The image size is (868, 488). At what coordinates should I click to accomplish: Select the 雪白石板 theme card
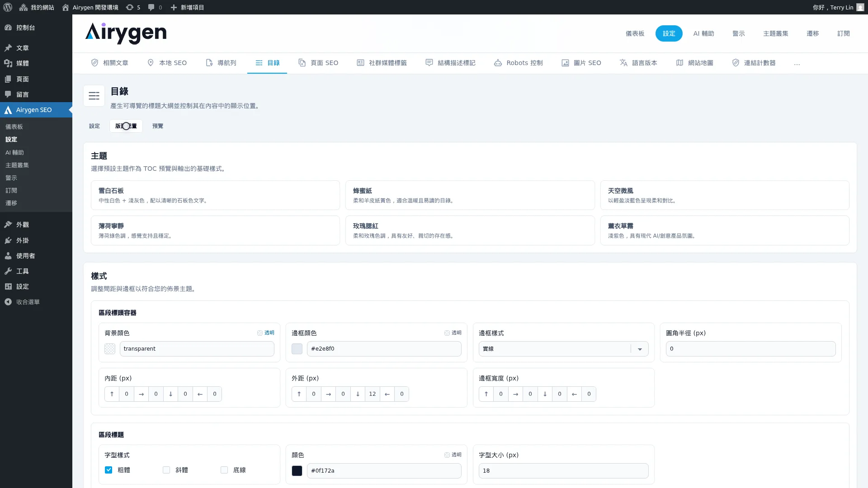[215, 195]
